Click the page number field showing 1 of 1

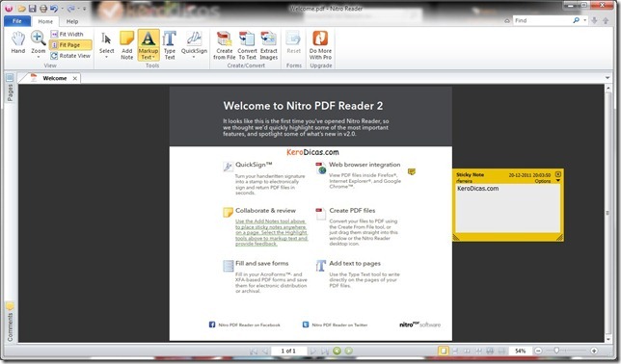pos(288,351)
